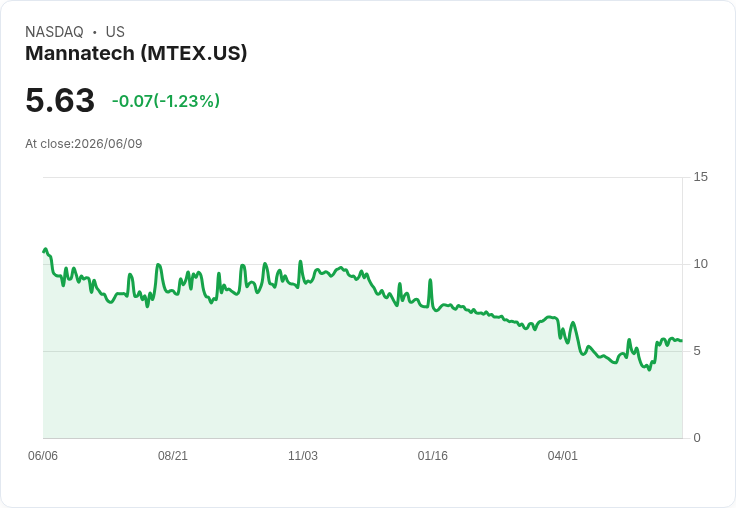Click the 15 price axis label
The width and height of the screenshot is (736, 508).
(x=700, y=177)
